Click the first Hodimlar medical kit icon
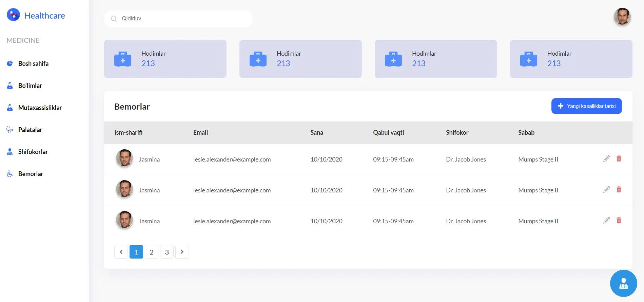The image size is (644, 302). coord(123,59)
